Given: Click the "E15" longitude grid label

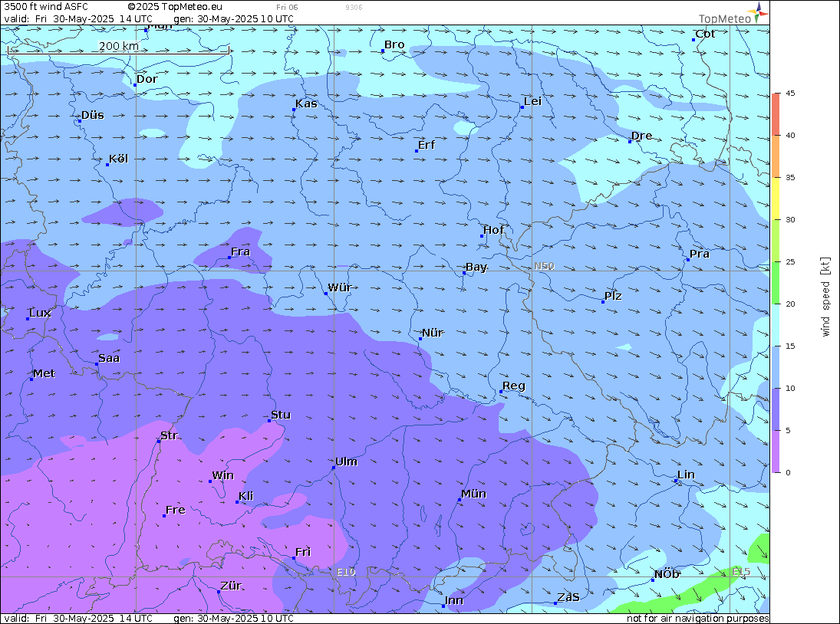Looking at the screenshot, I should (742, 572).
